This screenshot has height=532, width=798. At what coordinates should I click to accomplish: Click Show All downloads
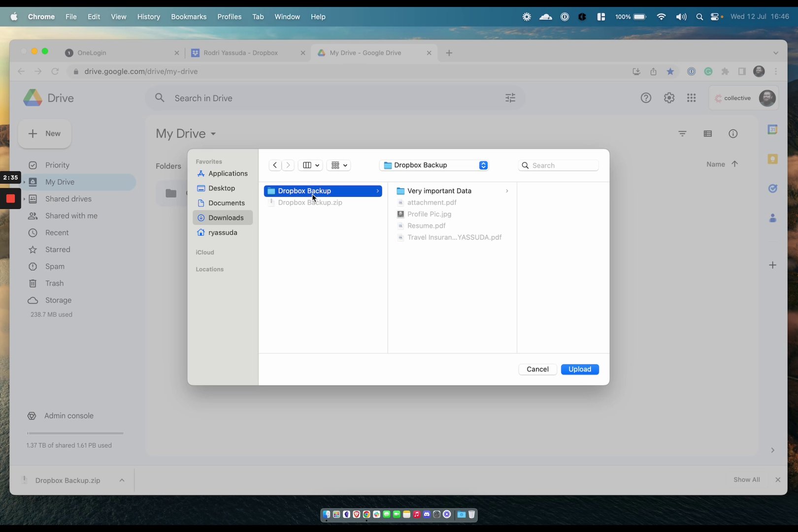tap(746, 480)
